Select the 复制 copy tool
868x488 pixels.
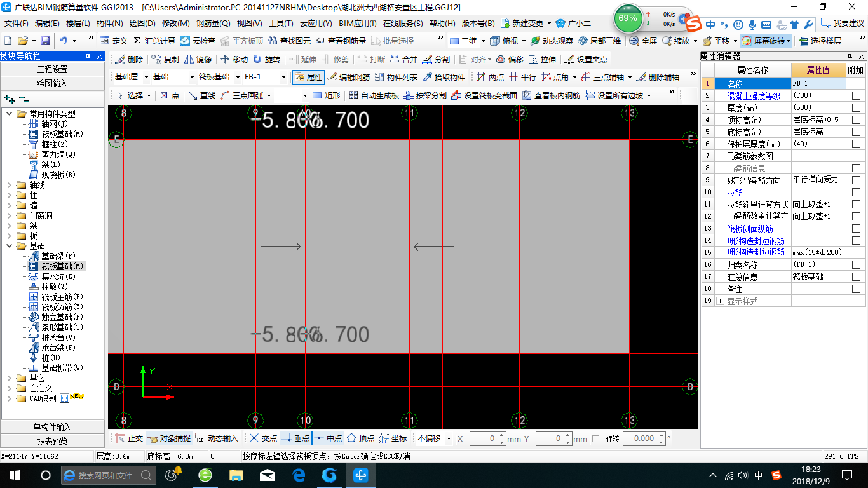[x=166, y=59]
